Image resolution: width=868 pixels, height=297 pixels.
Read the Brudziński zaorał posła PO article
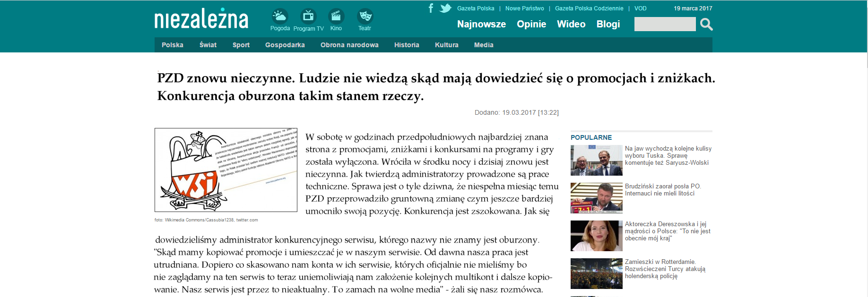coord(663,190)
